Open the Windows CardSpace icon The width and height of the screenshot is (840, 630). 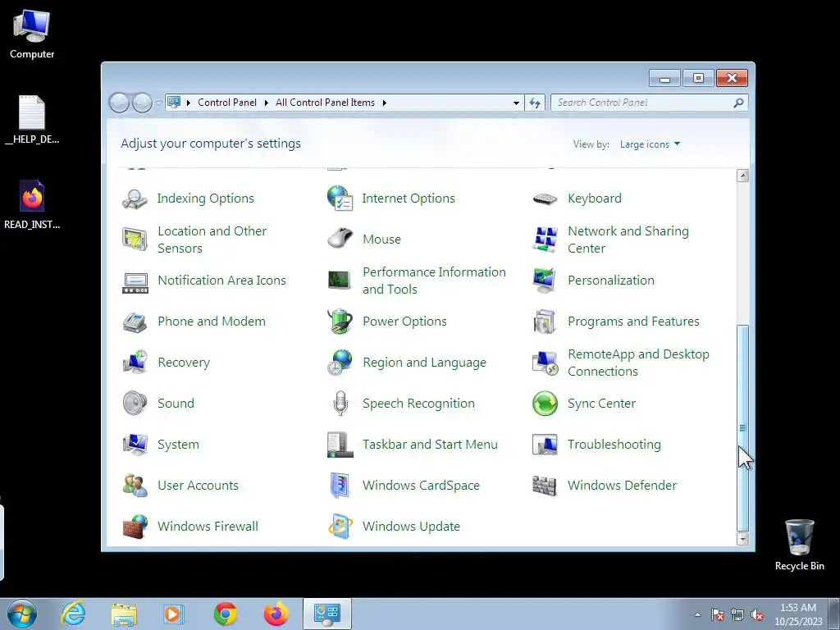coord(340,486)
